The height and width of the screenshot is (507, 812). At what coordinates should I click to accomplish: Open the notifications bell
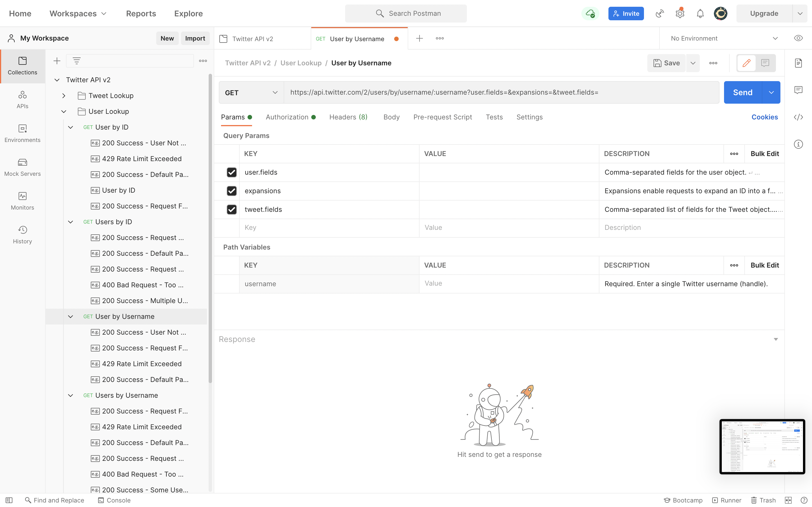700,14
